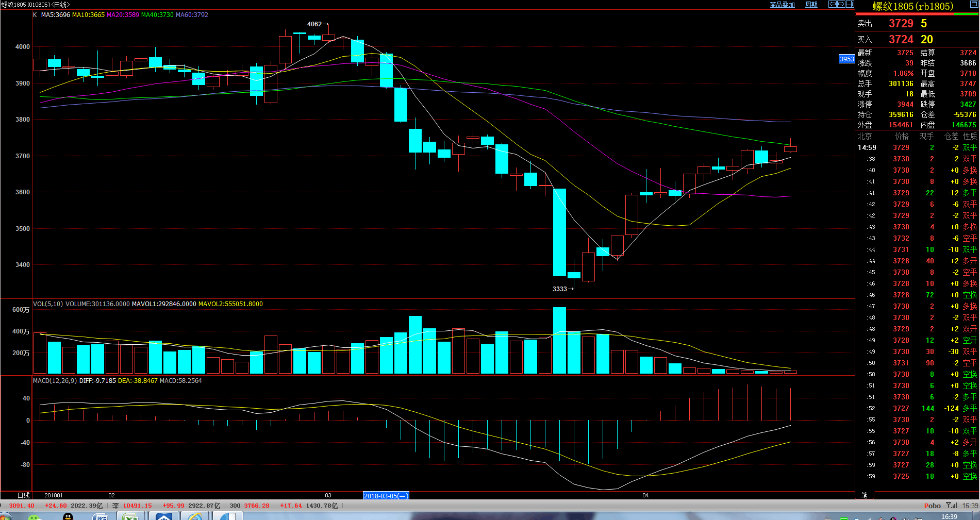Open WeChat from the taskbar
Screen dimensions: 980x520
point(34,517)
